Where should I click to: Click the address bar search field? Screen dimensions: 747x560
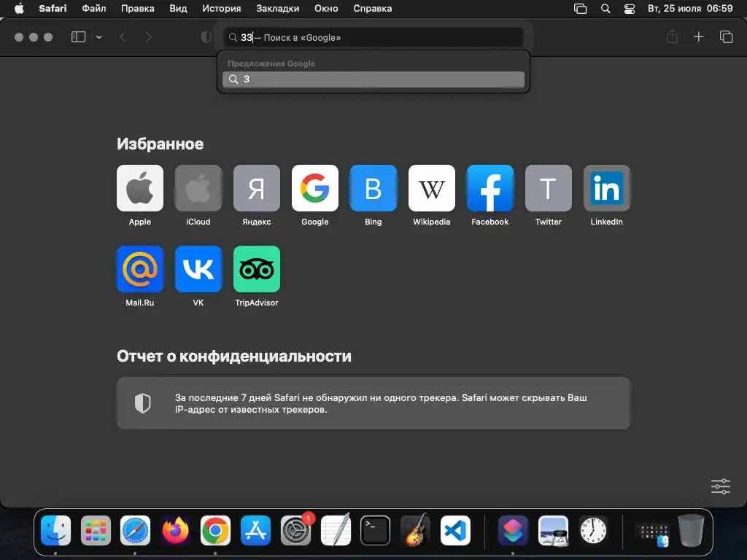coord(373,38)
